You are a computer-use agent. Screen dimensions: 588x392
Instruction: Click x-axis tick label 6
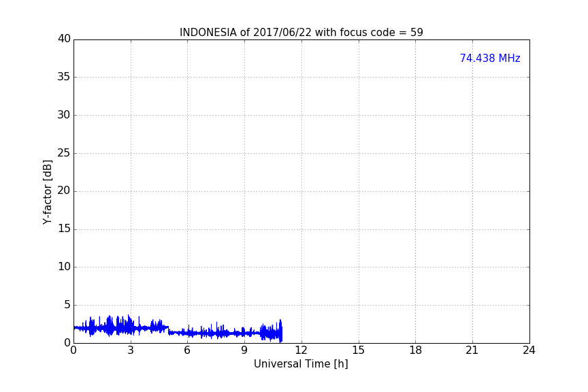coord(187,350)
